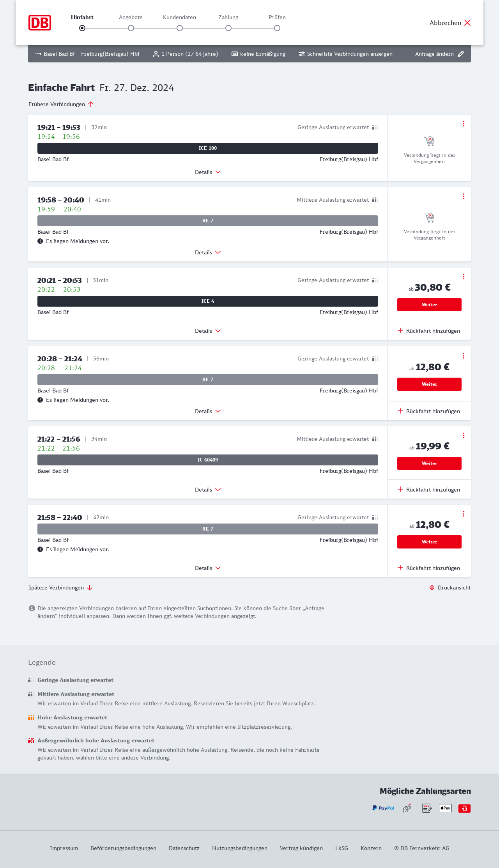Click the DB logo
This screenshot has width=499, height=868.
tap(40, 23)
